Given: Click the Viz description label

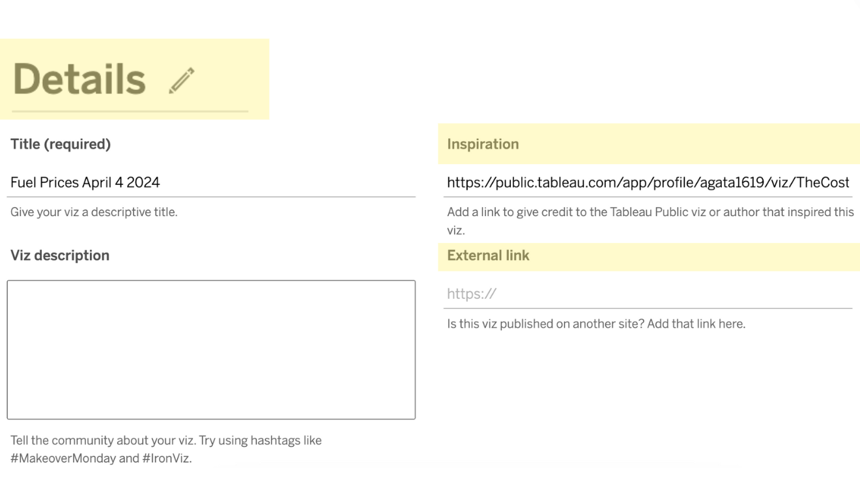Looking at the screenshot, I should coord(60,255).
